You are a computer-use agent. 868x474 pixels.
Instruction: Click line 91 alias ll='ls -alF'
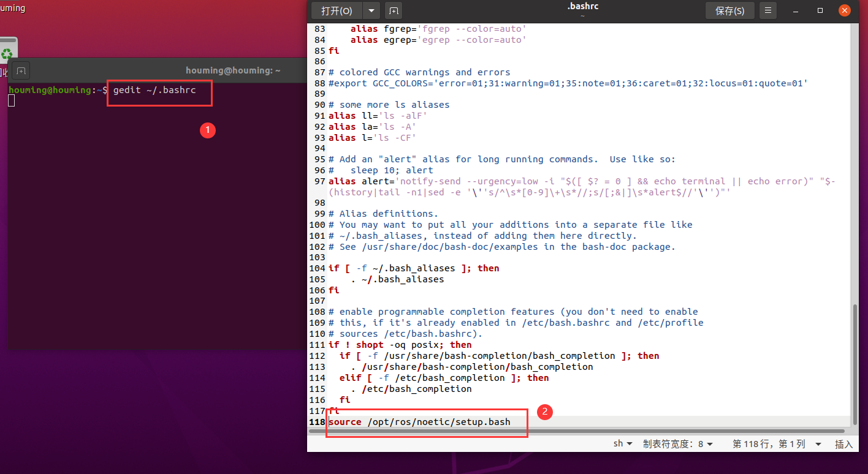point(378,115)
